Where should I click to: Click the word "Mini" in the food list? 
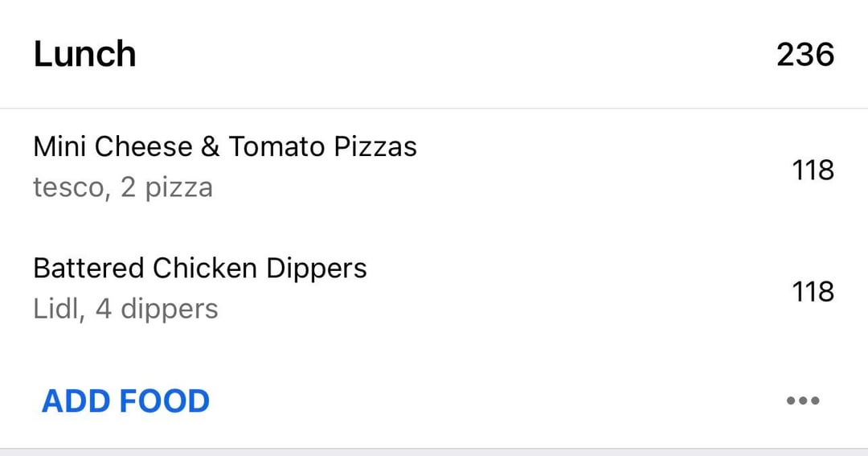click(x=60, y=147)
